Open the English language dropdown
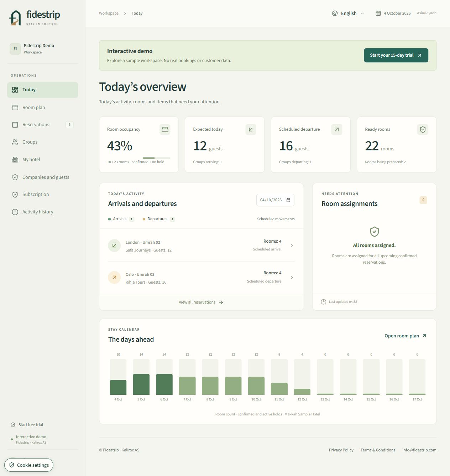The width and height of the screenshot is (450, 476). pyautogui.click(x=348, y=13)
